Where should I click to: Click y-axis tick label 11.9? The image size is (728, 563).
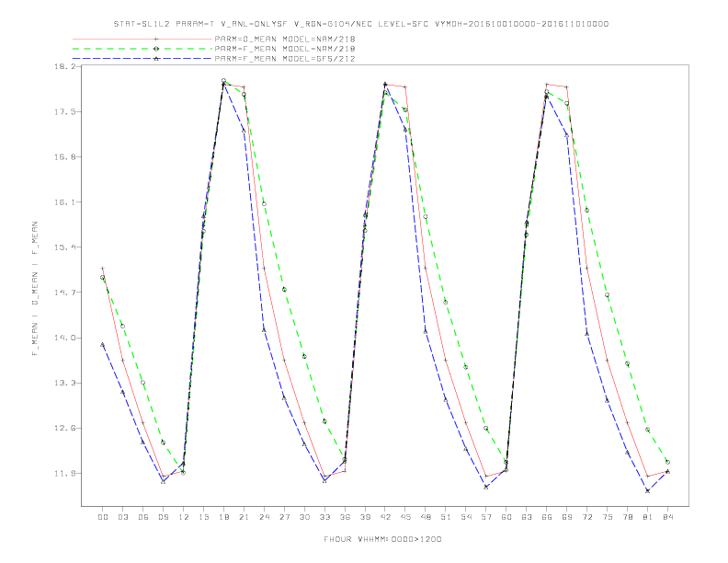pyautogui.click(x=64, y=474)
